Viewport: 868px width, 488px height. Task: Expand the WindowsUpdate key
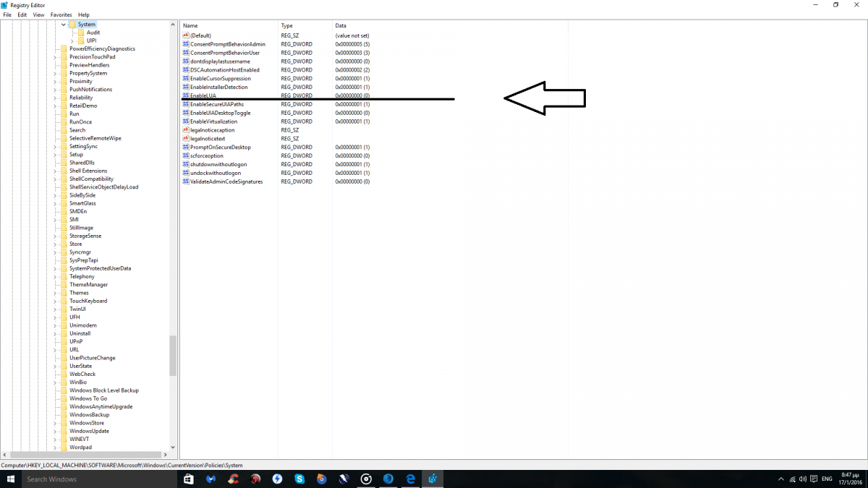[55, 431]
